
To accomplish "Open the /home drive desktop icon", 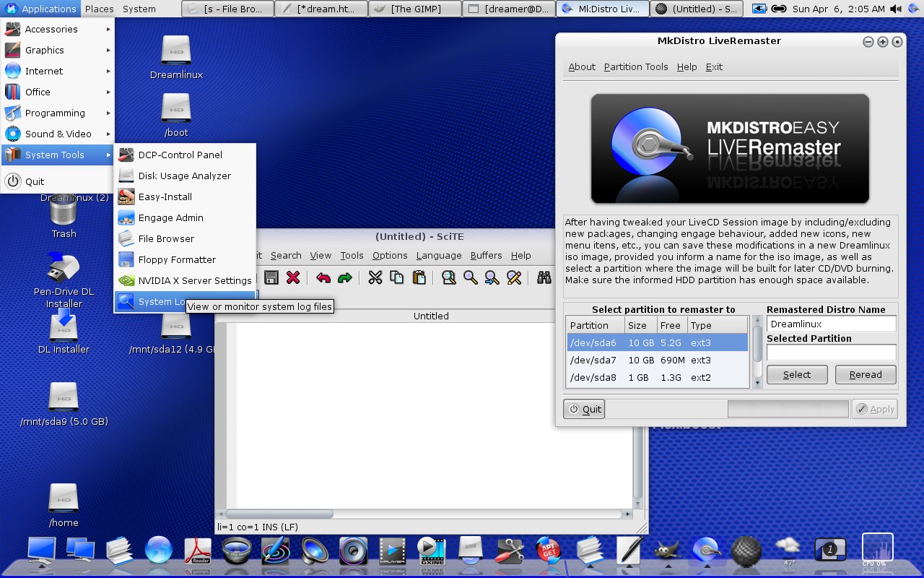I will coord(64,506).
